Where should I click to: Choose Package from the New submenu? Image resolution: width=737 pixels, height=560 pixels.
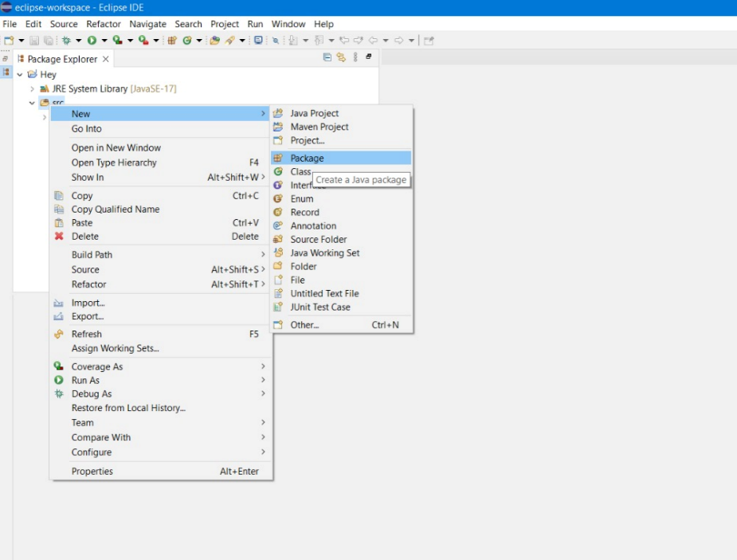pos(341,158)
